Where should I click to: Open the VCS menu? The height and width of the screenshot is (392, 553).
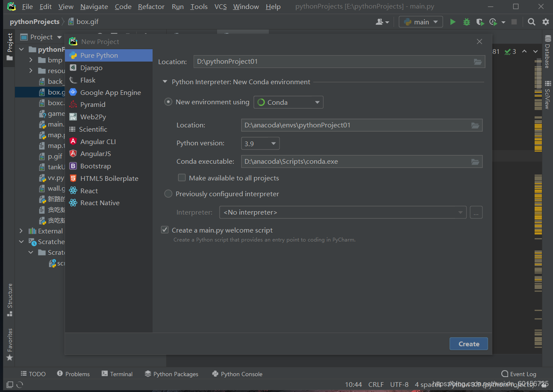point(221,6)
